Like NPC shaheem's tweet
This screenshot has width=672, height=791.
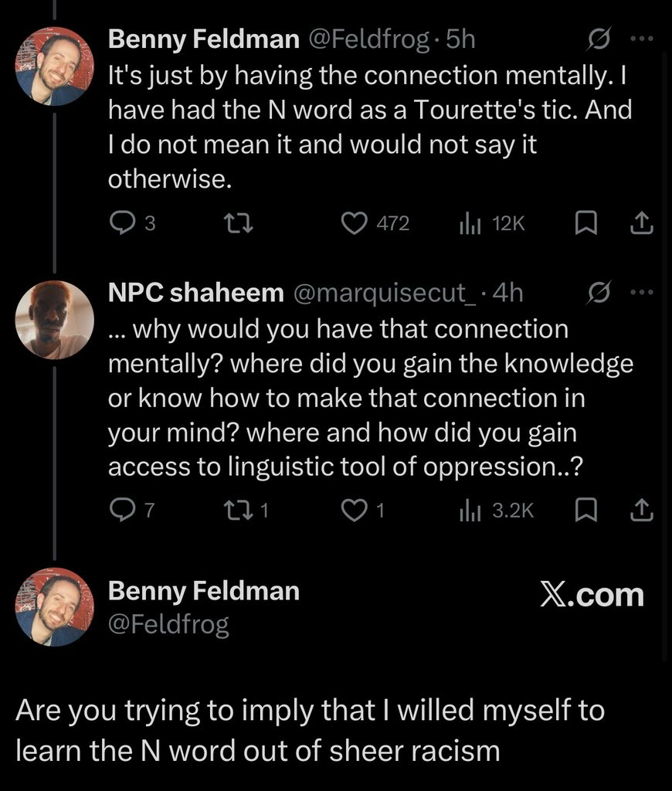coord(354,511)
